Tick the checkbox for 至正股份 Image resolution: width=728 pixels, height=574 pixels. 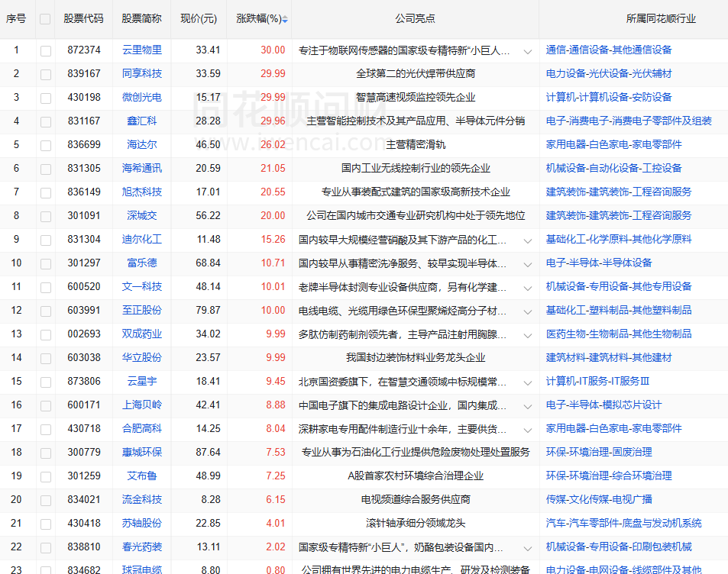point(46,311)
